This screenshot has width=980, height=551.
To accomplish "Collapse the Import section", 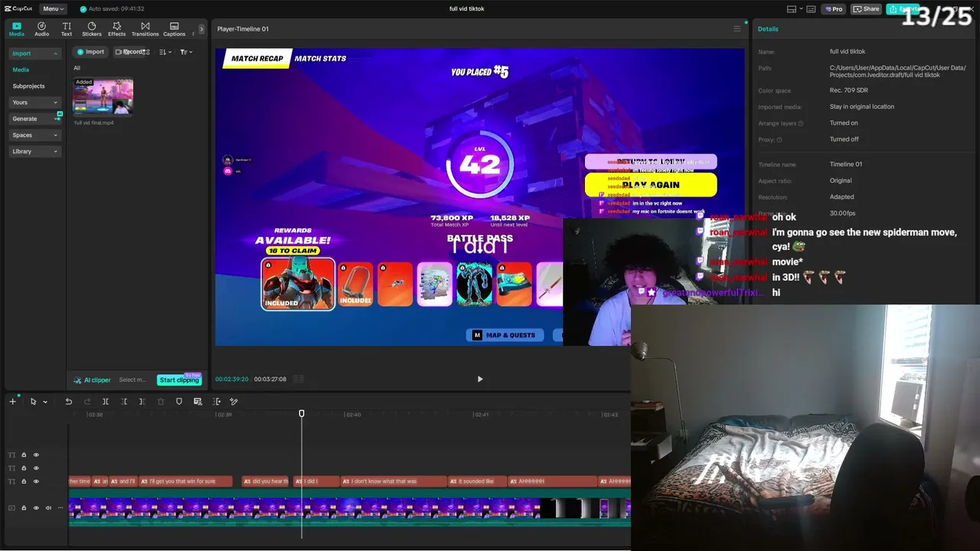I will tap(34, 54).
